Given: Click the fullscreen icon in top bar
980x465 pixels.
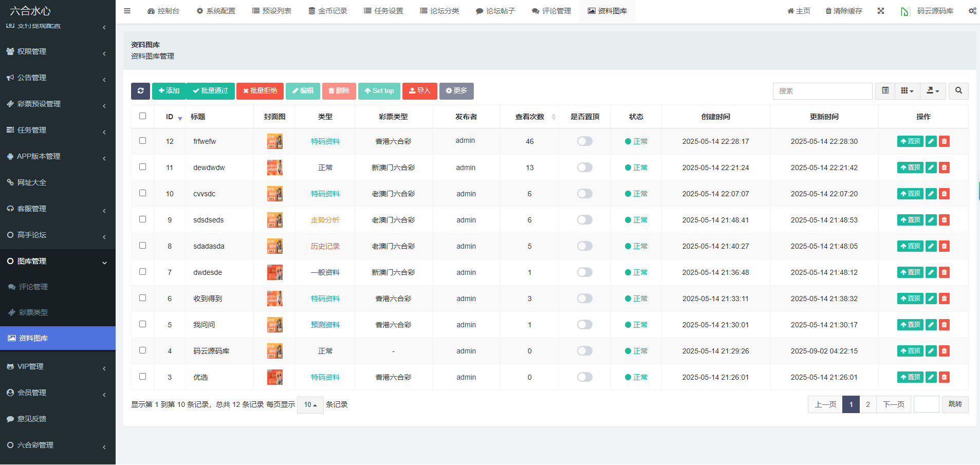Looking at the screenshot, I should pos(881,11).
